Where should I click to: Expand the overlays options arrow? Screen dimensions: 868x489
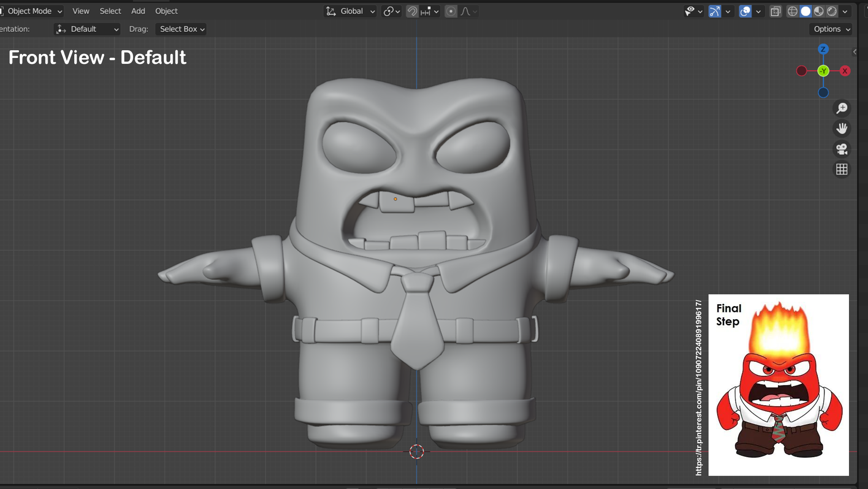pyautogui.click(x=758, y=11)
